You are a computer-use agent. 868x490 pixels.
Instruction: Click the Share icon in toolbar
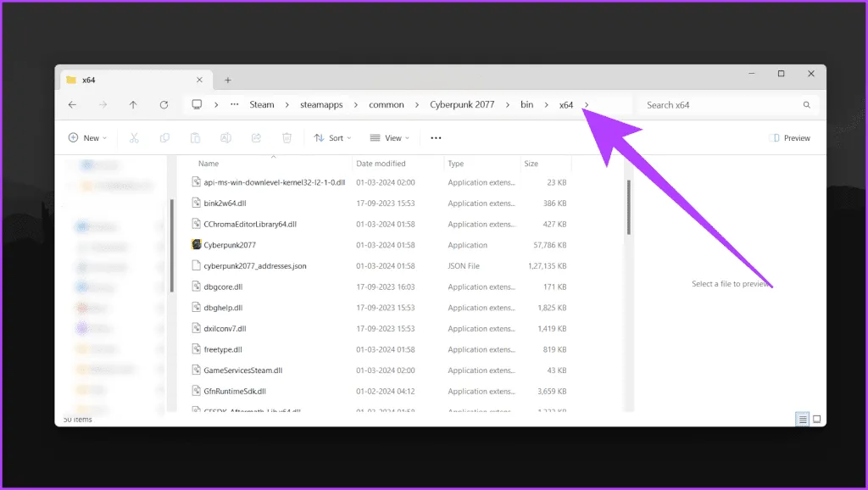(256, 138)
